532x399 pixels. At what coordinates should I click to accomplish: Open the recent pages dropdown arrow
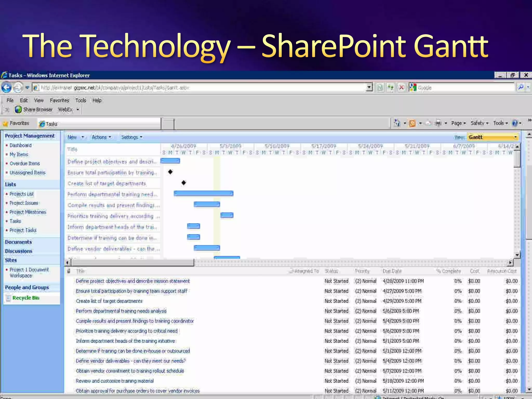point(27,88)
